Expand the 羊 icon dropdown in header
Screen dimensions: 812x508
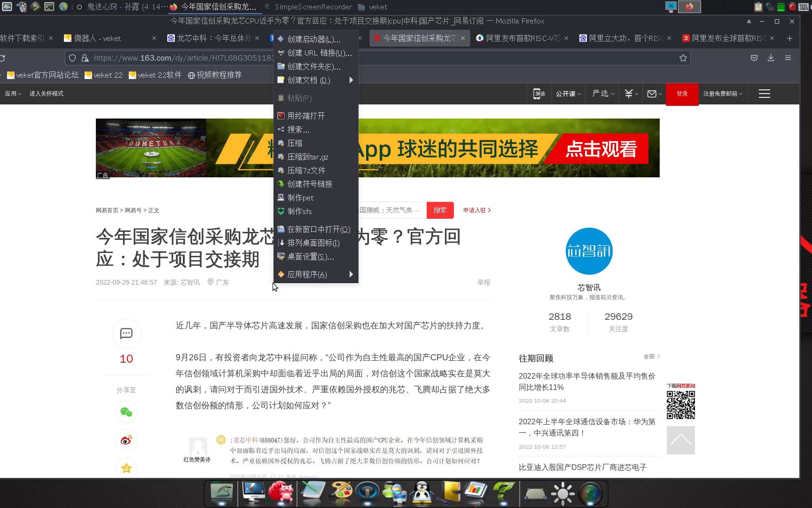[632, 94]
